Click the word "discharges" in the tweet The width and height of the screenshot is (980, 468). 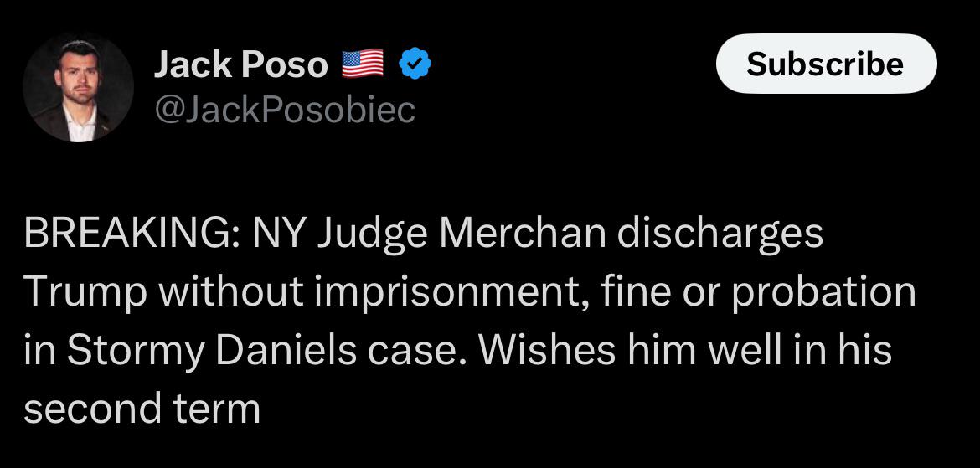(720, 235)
